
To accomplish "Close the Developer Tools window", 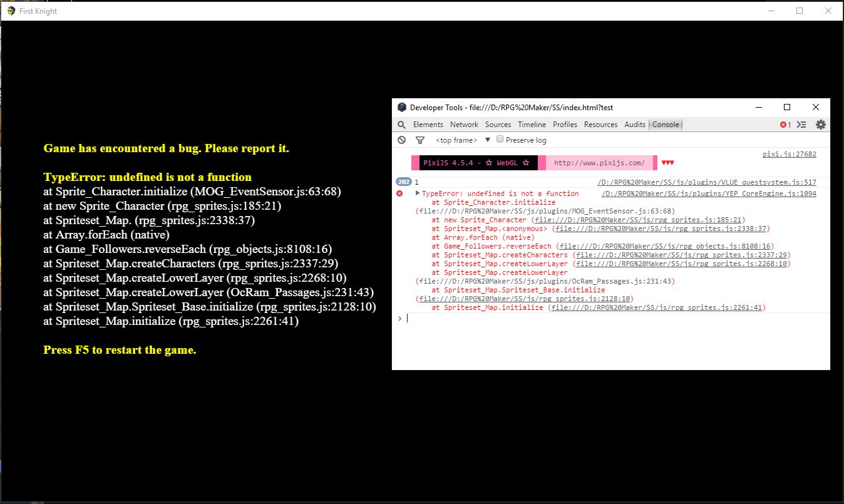I will click(x=816, y=107).
